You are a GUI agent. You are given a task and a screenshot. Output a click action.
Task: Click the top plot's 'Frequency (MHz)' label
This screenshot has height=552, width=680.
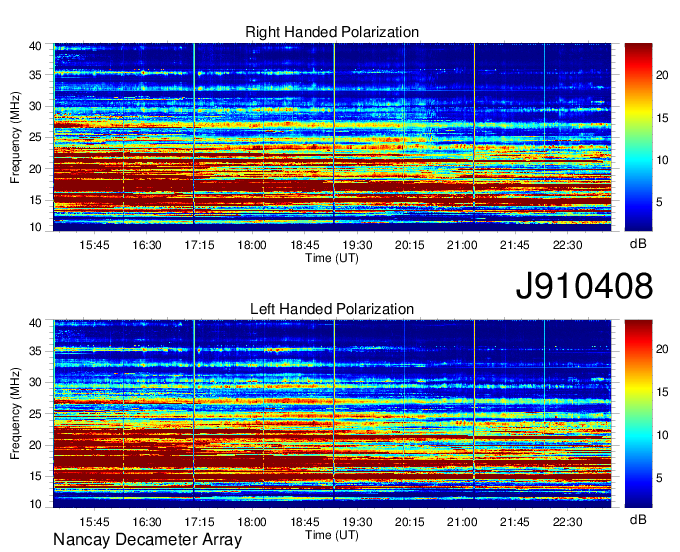[x=15, y=137]
